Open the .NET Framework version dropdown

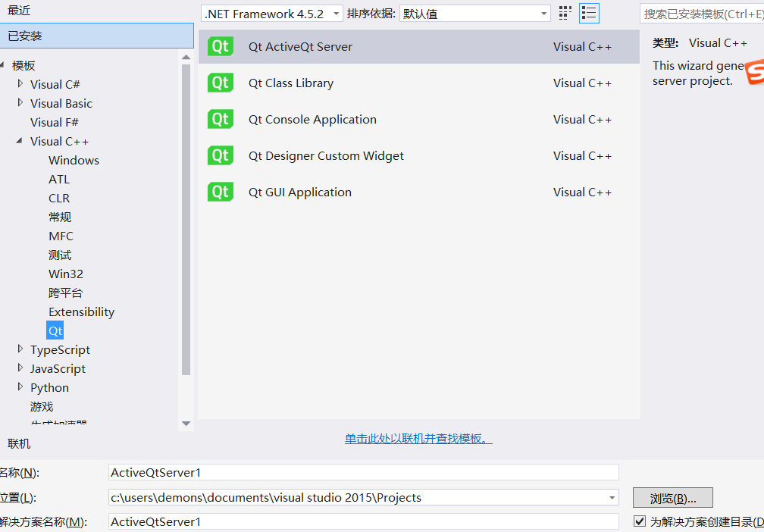pyautogui.click(x=336, y=13)
